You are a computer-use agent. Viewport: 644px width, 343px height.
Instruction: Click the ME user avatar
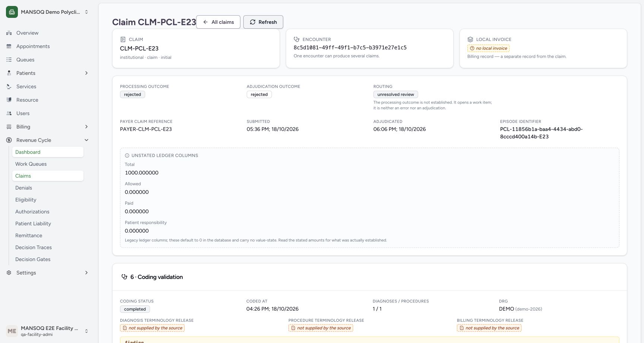12,331
